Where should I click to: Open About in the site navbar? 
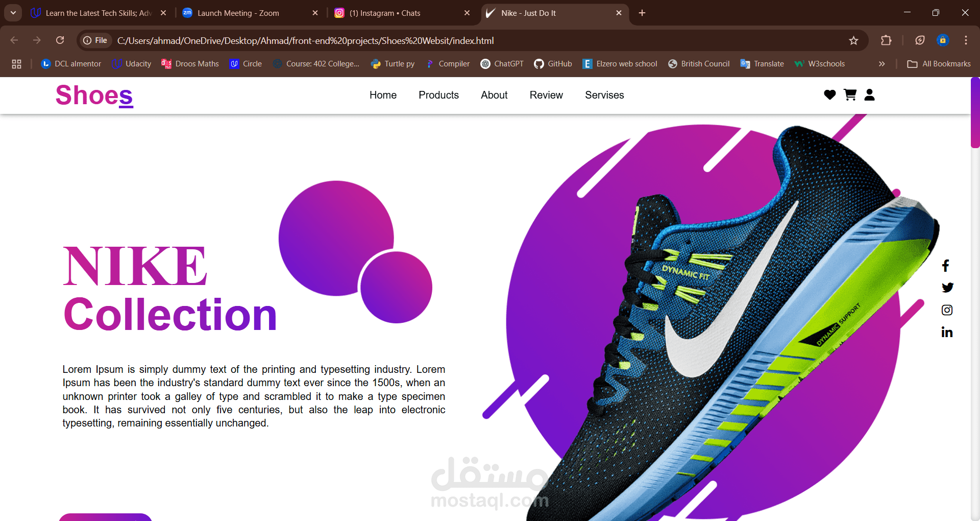494,95
